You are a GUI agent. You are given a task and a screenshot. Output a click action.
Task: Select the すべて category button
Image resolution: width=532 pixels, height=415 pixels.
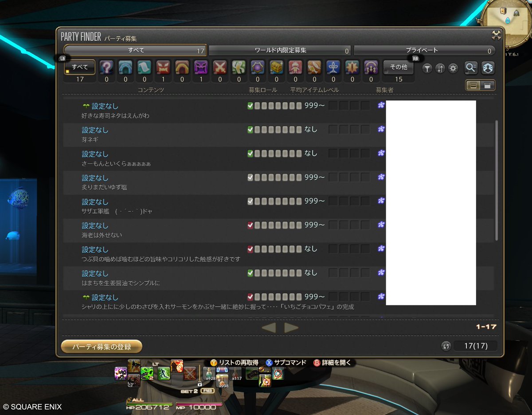80,67
